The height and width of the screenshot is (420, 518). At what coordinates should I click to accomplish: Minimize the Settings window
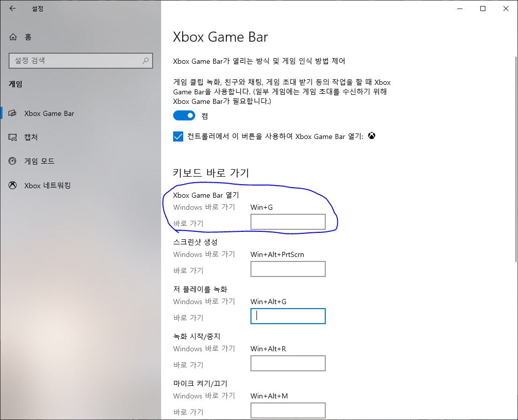[x=460, y=9]
